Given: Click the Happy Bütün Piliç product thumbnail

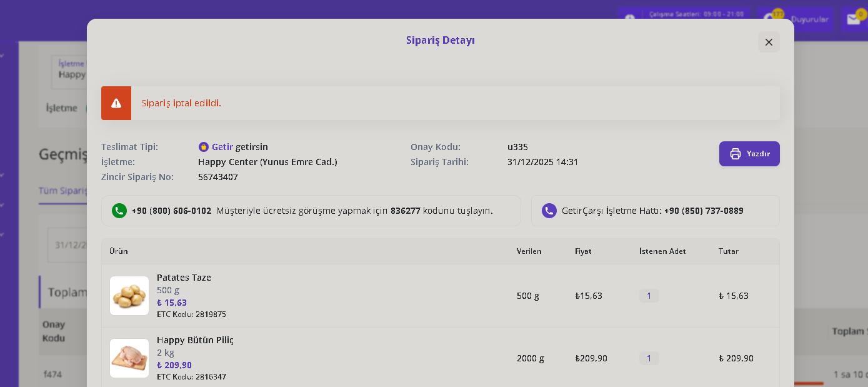Looking at the screenshot, I should (x=129, y=358).
